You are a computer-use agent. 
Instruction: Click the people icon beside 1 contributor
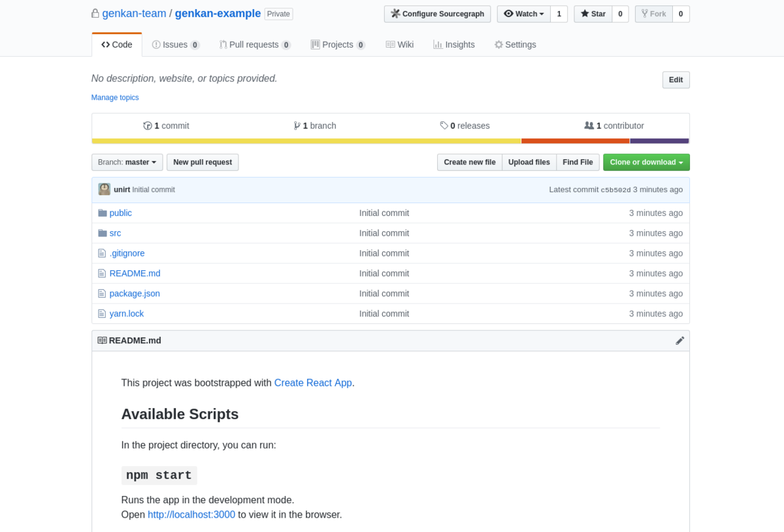pos(589,126)
